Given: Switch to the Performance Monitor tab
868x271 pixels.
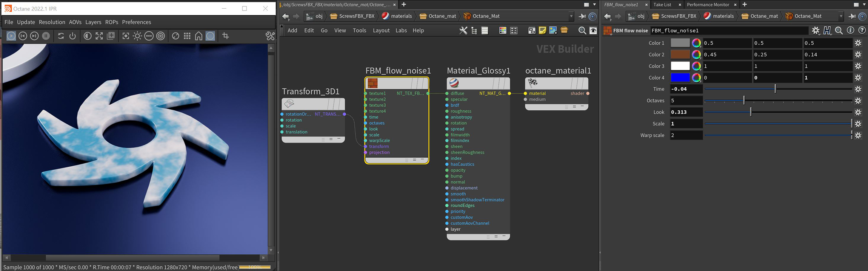Looking at the screenshot, I should tap(708, 5).
